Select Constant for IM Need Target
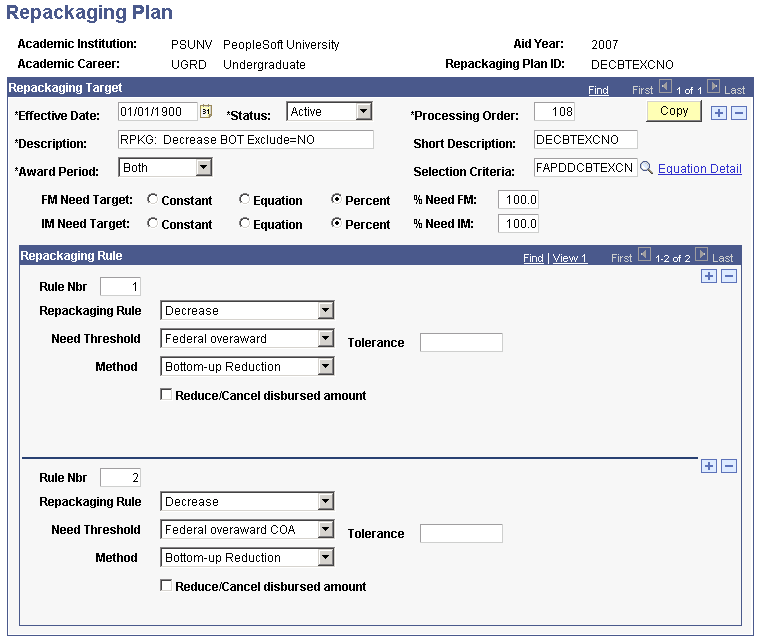766x641 pixels. (152, 223)
